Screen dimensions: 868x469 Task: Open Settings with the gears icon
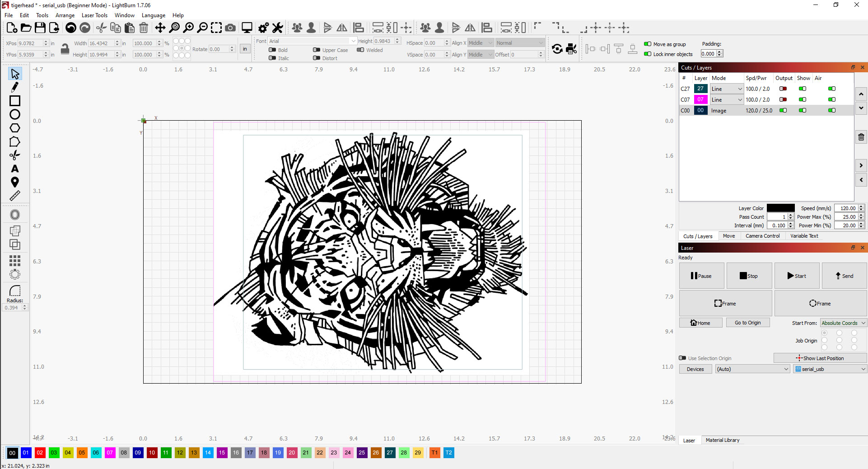264,28
